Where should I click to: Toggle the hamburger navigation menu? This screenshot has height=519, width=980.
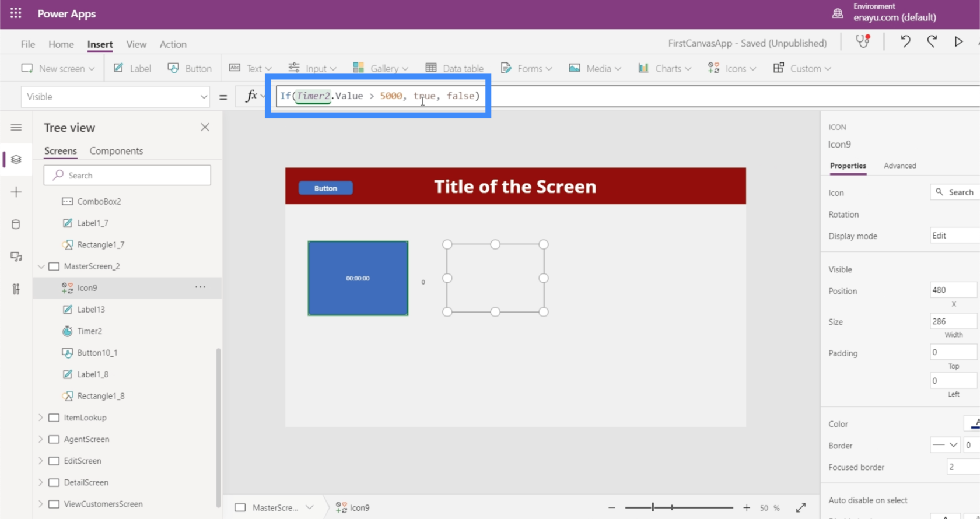tap(16, 127)
